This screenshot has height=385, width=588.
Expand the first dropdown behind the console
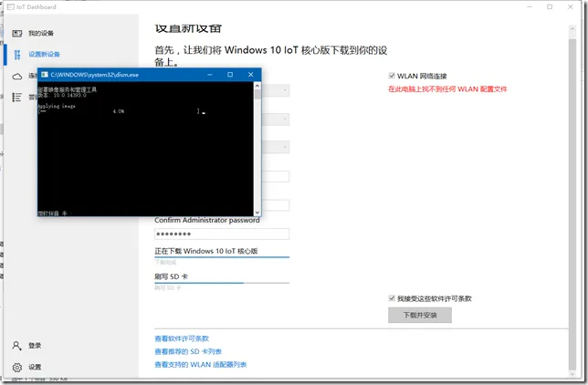[285, 90]
